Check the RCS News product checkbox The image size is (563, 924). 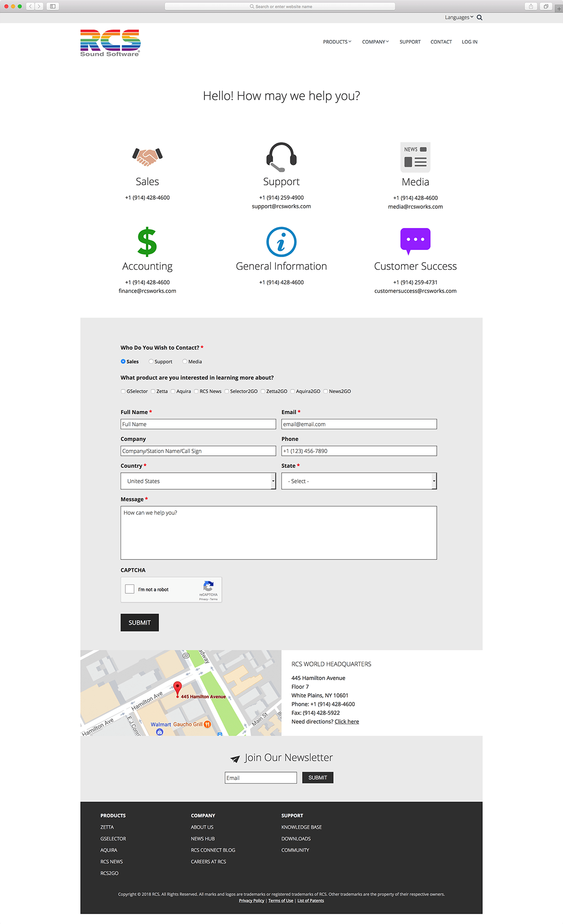pos(196,391)
